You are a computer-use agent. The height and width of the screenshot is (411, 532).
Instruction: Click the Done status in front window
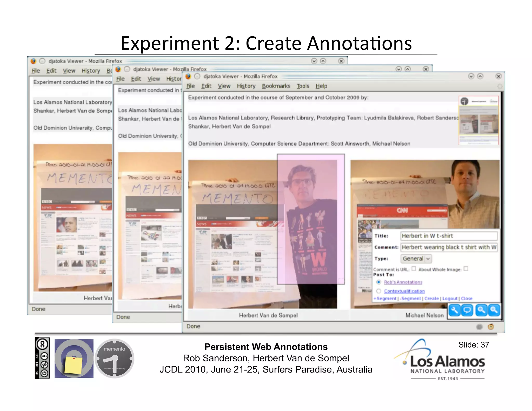coord(193,327)
